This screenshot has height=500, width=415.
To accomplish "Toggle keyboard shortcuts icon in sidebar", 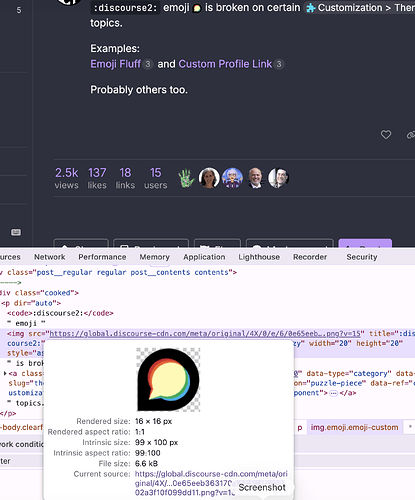I will [x=16, y=232].
